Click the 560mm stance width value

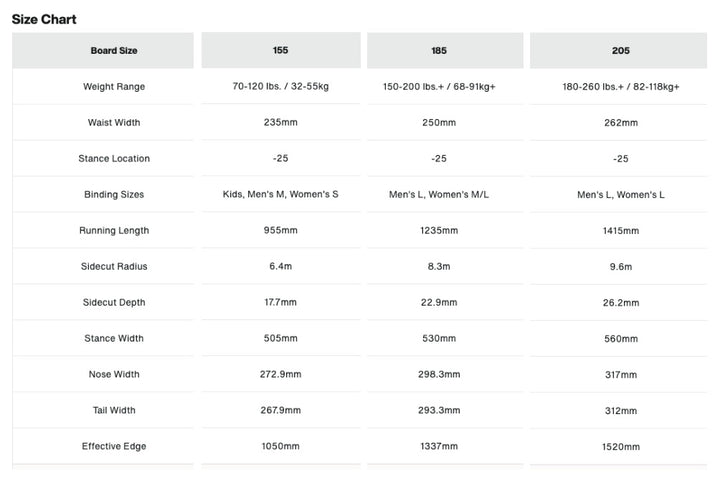tap(621, 338)
